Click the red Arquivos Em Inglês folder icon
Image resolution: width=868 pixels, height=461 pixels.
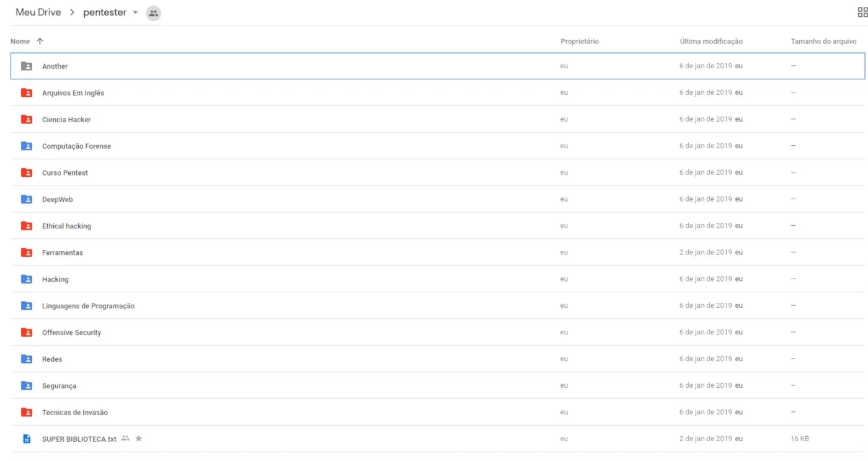pos(27,92)
